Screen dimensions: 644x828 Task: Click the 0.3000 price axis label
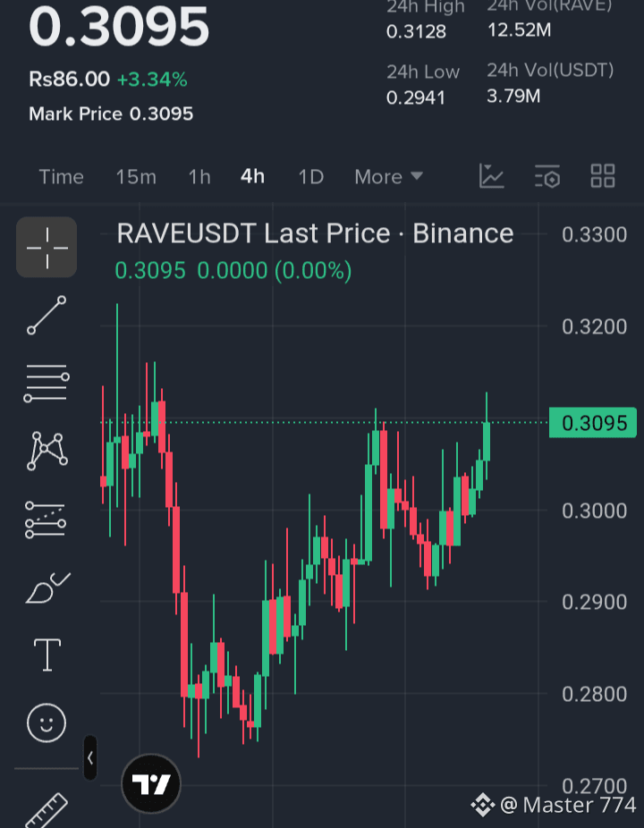594,511
